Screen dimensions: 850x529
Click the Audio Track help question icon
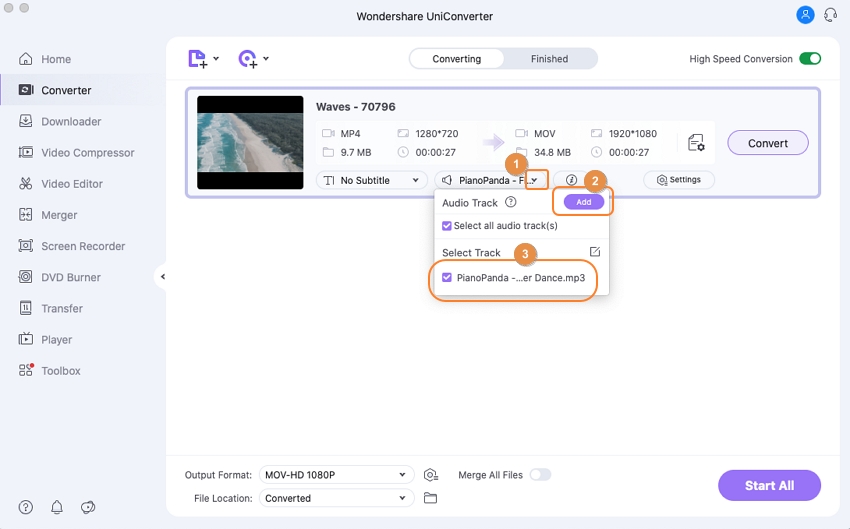point(511,202)
